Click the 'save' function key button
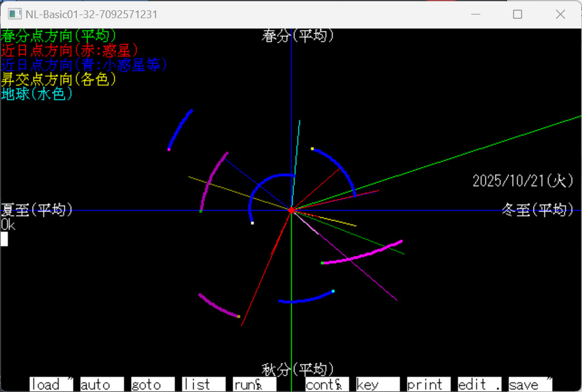Viewport: 582px width, 392px height. [531, 384]
